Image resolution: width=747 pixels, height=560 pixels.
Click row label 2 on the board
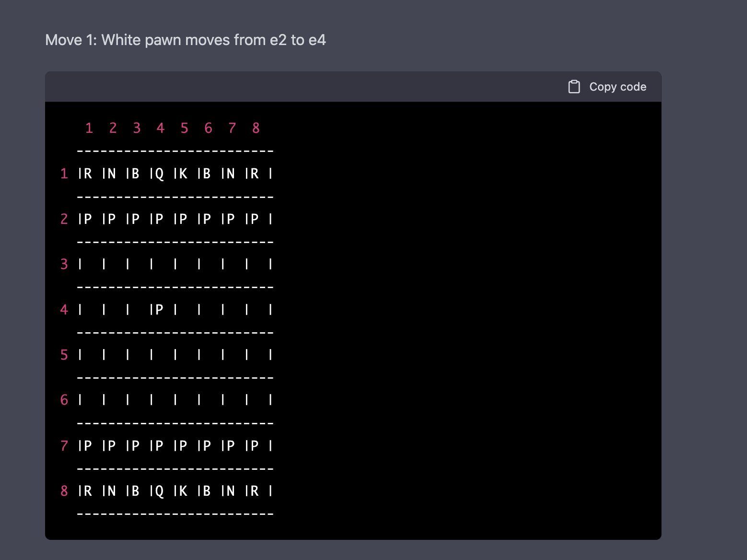64,219
